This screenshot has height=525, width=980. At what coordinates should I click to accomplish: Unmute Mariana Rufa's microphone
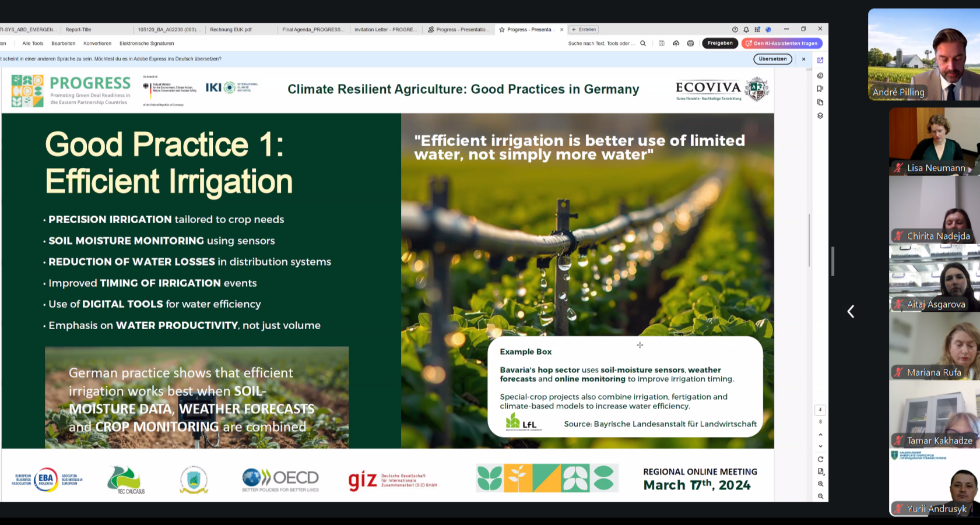(898, 372)
